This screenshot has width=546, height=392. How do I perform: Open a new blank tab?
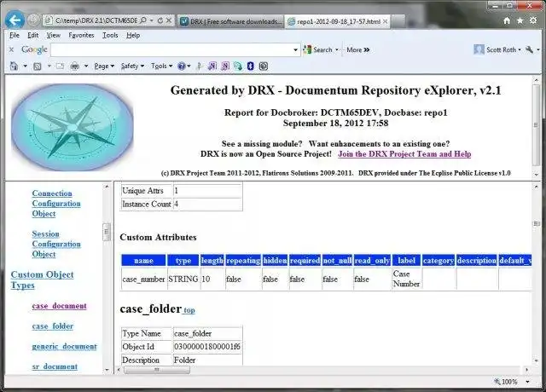pos(398,21)
